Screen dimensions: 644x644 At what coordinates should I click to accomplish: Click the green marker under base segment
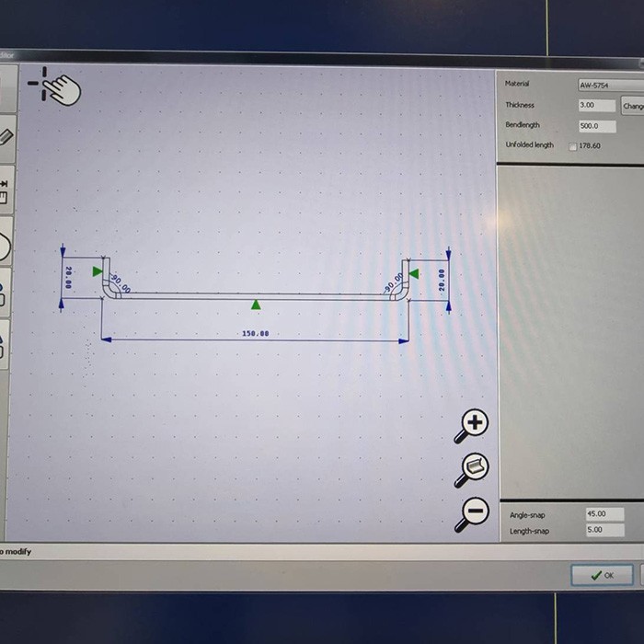tap(256, 305)
